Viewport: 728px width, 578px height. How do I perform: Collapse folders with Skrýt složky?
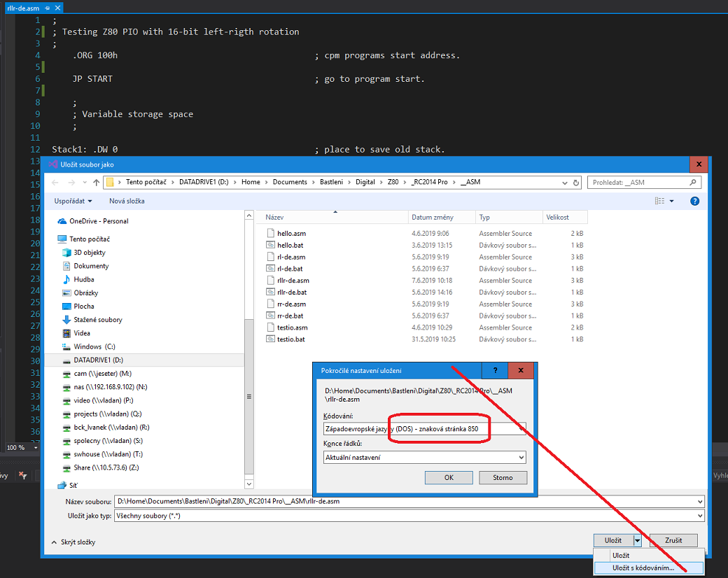click(x=73, y=542)
